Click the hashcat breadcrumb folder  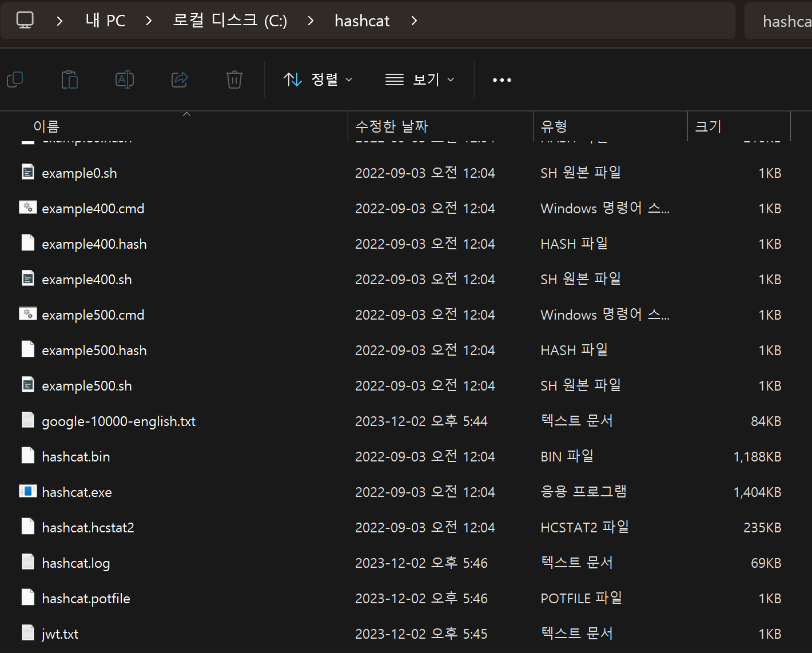[x=362, y=21]
